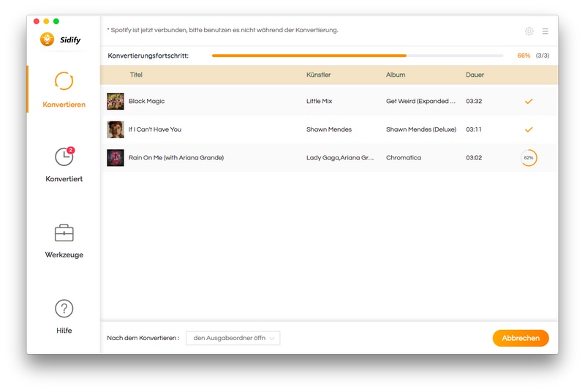The height and width of the screenshot is (392, 585).
Task: Open the Hilfe question mark section
Action: (x=64, y=316)
